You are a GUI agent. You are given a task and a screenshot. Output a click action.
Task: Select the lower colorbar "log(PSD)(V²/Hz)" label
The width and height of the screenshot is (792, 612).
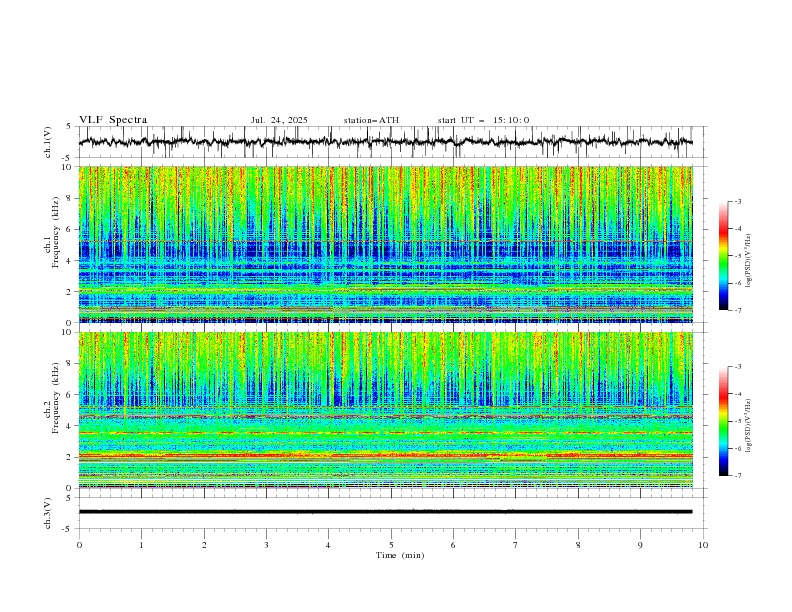748,426
